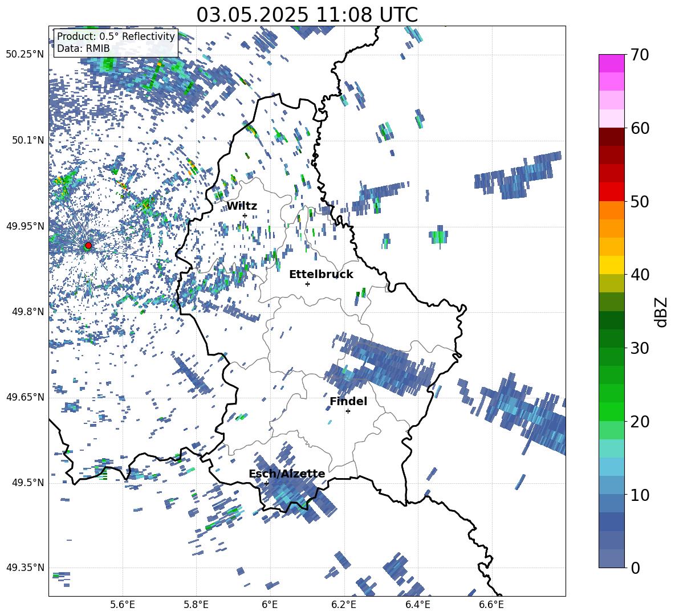Click the yellow colorbar segment above 40
675x616 pixels.
click(611, 265)
